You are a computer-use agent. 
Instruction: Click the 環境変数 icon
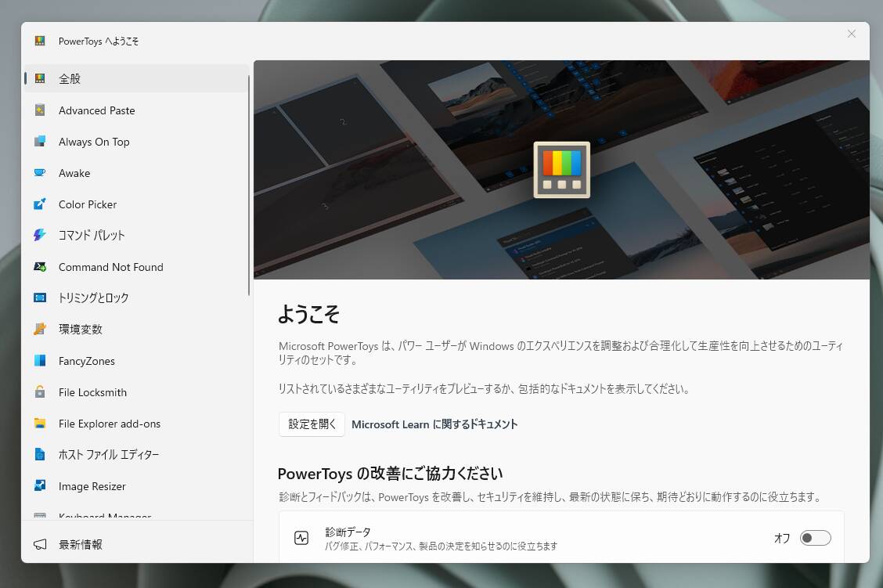[x=39, y=329]
